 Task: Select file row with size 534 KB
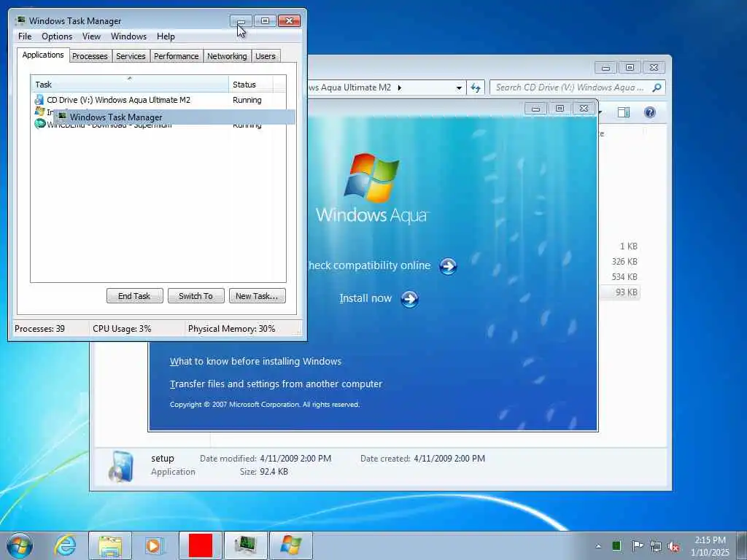click(x=620, y=276)
